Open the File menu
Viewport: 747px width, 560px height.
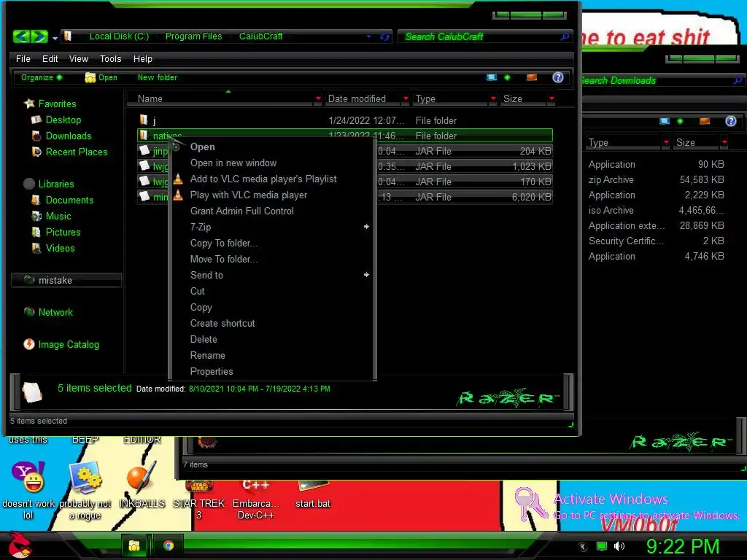click(23, 59)
